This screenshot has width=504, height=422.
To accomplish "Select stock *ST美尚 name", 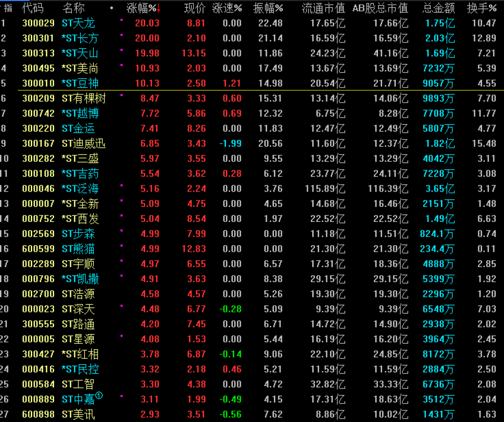I will coord(80,69).
